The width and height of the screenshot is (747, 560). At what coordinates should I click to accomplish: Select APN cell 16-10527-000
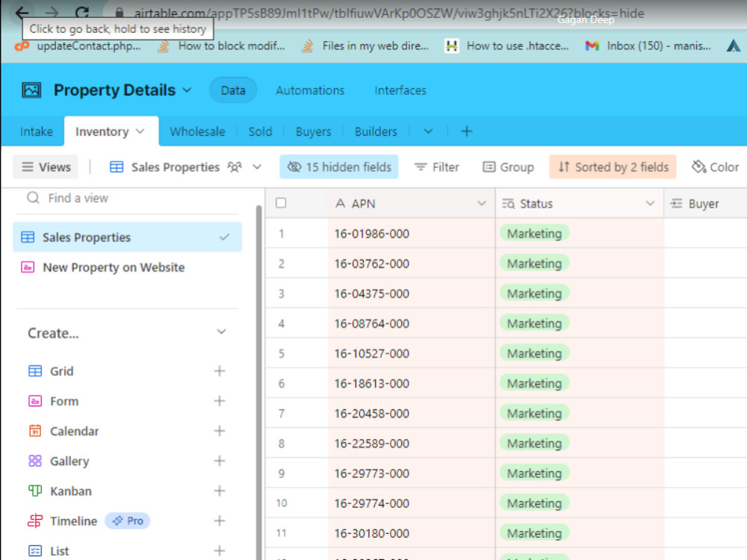(x=412, y=353)
